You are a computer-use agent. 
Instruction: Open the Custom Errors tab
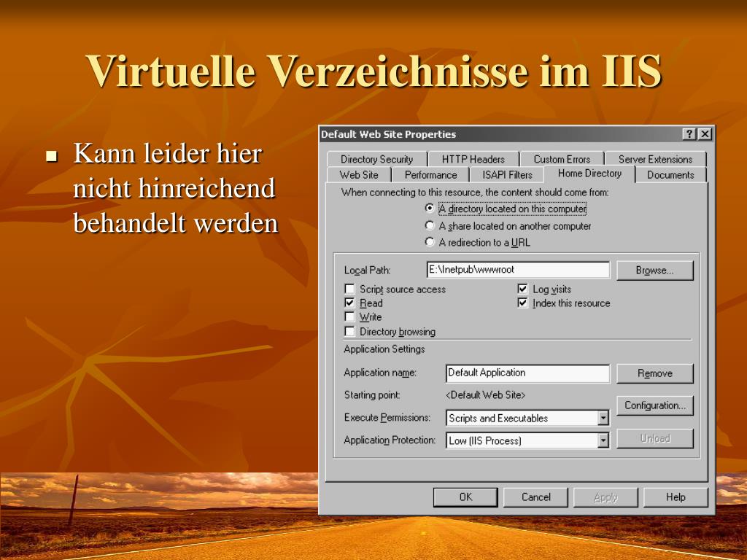562,159
